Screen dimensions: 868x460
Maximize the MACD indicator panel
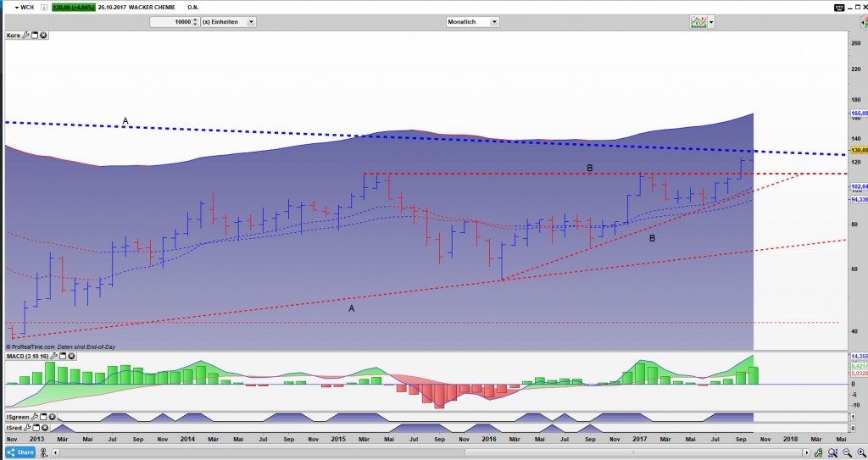63,356
